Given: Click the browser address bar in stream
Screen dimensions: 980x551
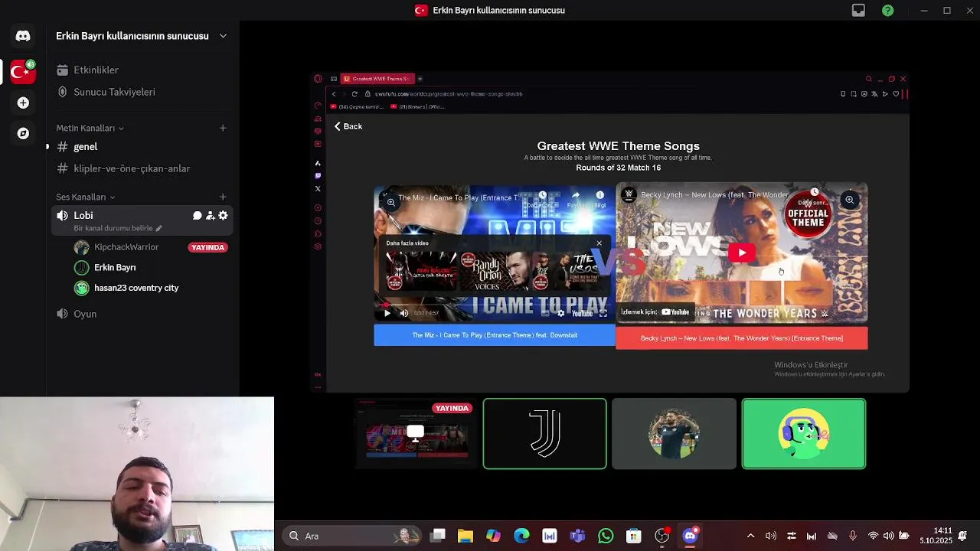Looking at the screenshot, I should coord(597,94).
